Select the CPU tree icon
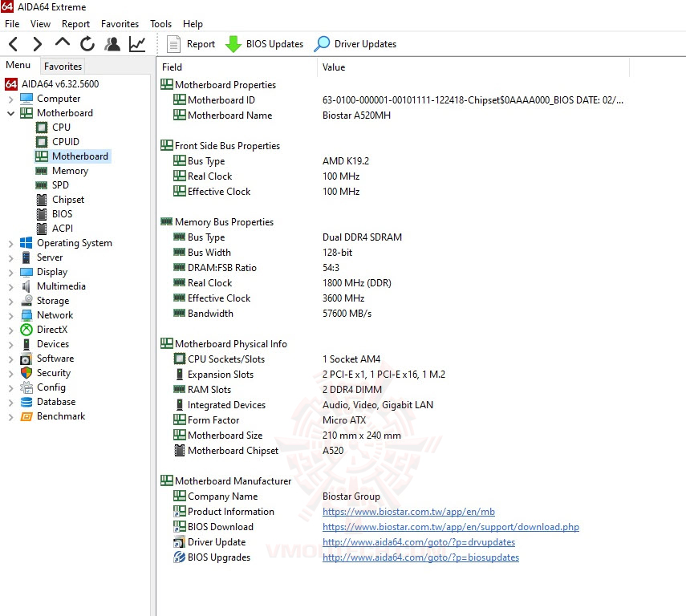686x616 pixels. tap(42, 128)
